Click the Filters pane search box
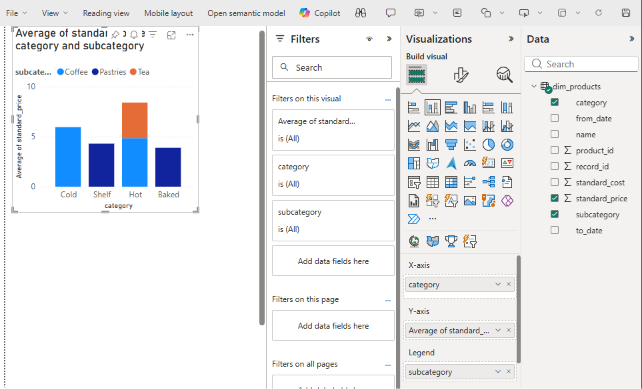Image resolution: width=642 pixels, height=389 pixels. 332,67
